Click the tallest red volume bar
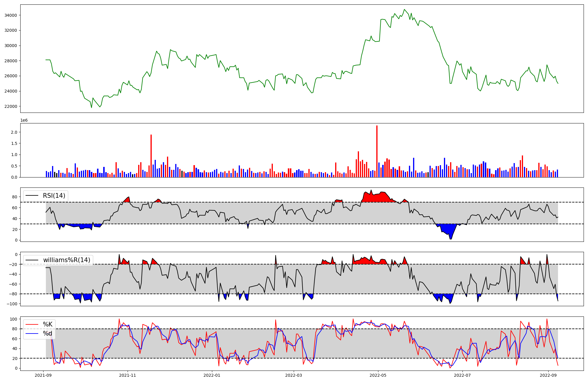The height and width of the screenshot is (382, 588). click(377, 151)
